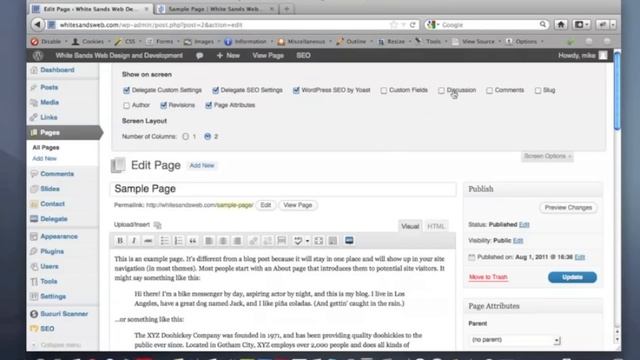The image size is (640, 360).
Task: Open Appearance in admin sidebar
Action: [x=59, y=237]
